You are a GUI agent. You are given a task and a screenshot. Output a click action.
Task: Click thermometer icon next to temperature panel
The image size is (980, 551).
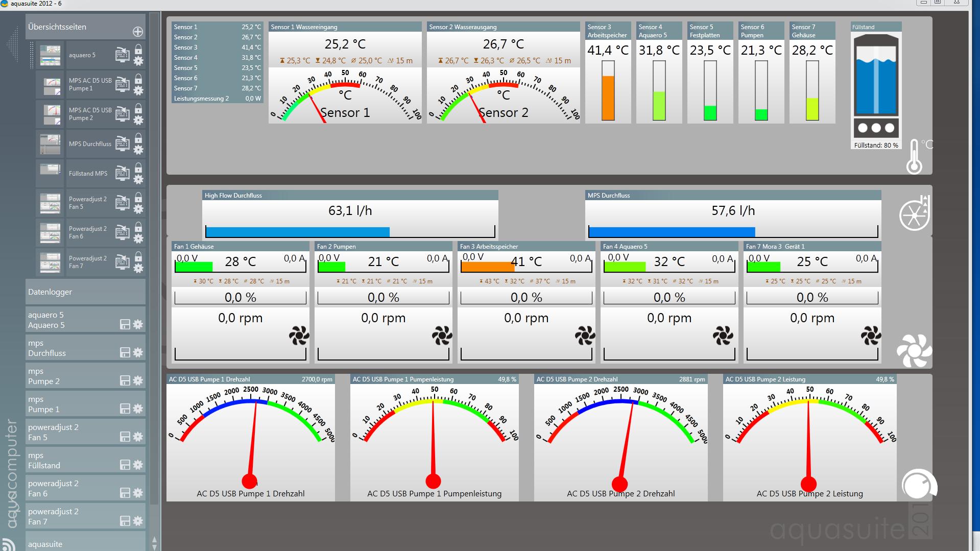click(x=914, y=157)
